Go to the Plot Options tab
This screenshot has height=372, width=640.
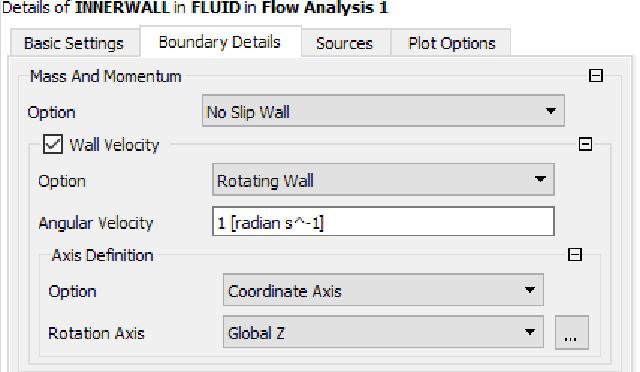(452, 43)
